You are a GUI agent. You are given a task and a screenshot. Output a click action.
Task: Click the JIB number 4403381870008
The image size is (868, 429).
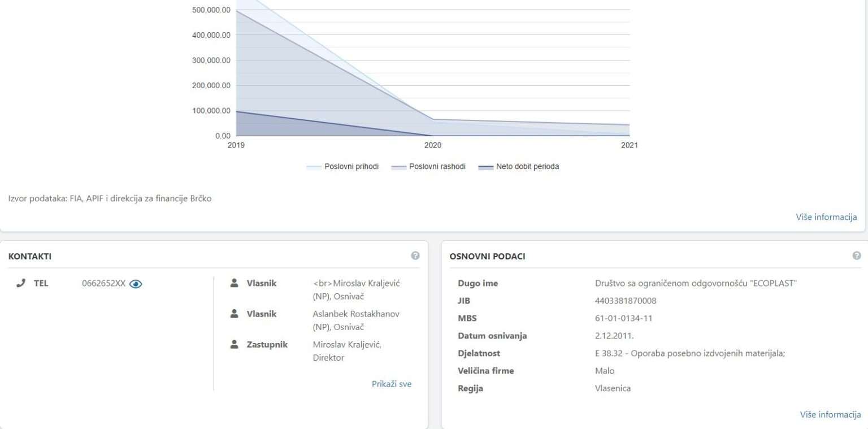tap(626, 301)
